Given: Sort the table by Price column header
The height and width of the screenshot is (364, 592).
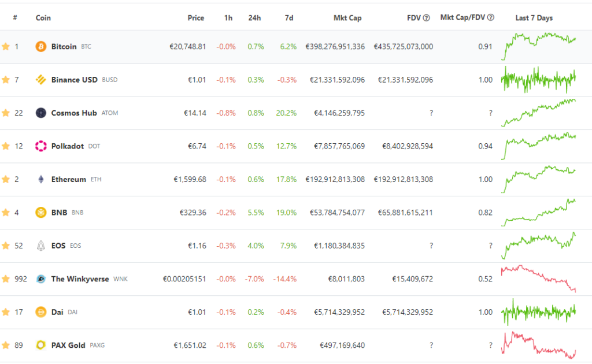Looking at the screenshot, I should click(x=195, y=18).
